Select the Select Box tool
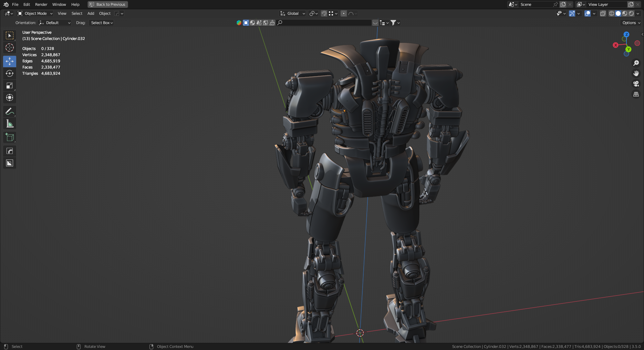This screenshot has height=350, width=644. [x=10, y=35]
